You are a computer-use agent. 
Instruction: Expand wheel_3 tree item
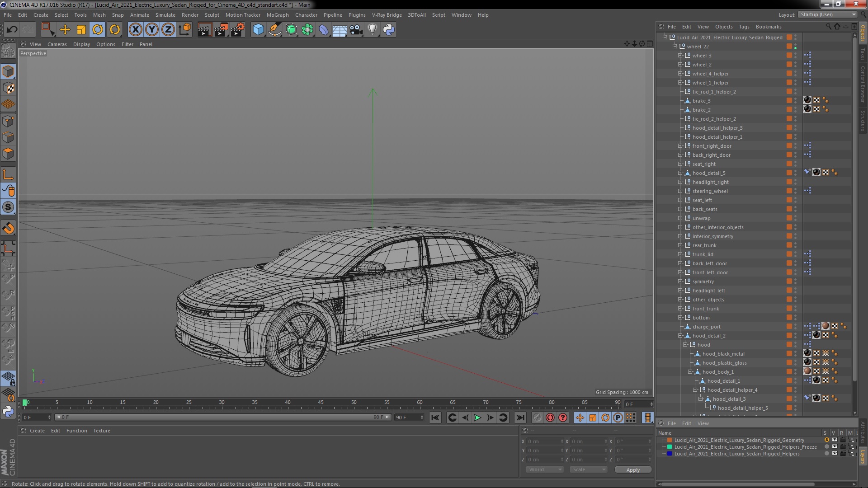click(x=680, y=56)
